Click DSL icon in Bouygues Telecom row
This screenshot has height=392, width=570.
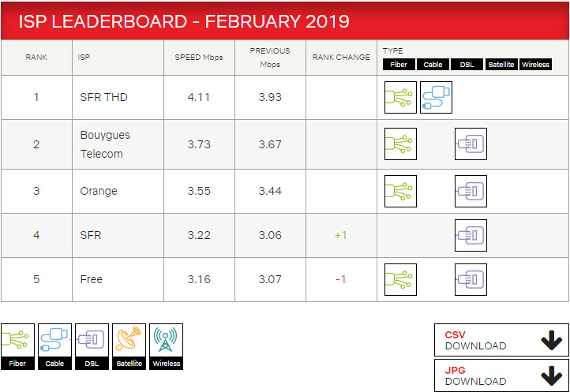471,144
